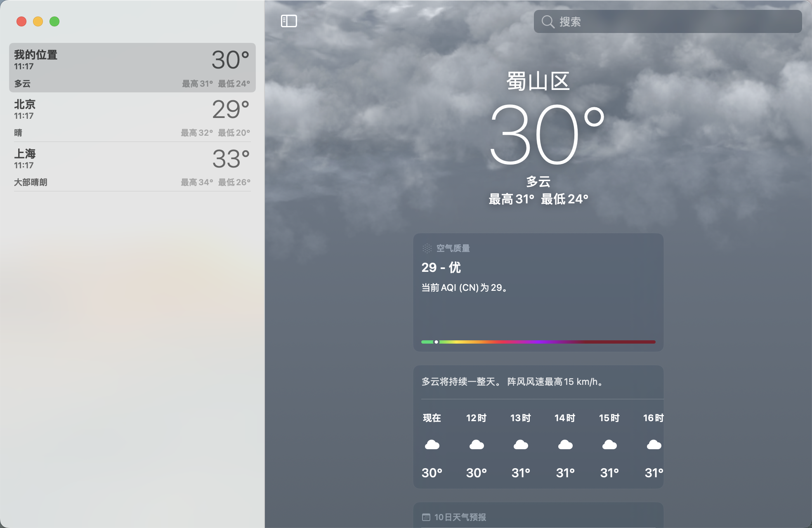Image resolution: width=812 pixels, height=528 pixels.
Task: Click the cloud icon under 现在
Action: coord(432,445)
